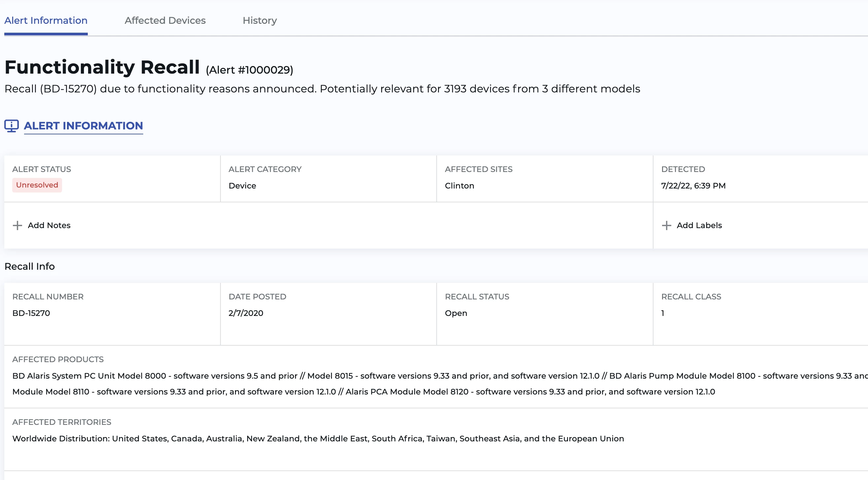The image size is (868, 480).
Task: Click the Unresolved status badge
Action: pyautogui.click(x=37, y=185)
